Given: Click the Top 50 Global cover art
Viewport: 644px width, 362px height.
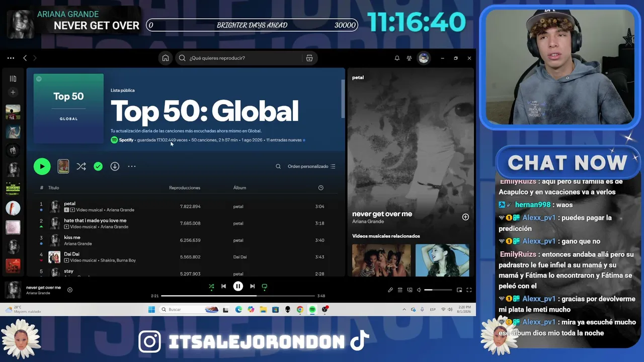Looking at the screenshot, I should click(68, 109).
